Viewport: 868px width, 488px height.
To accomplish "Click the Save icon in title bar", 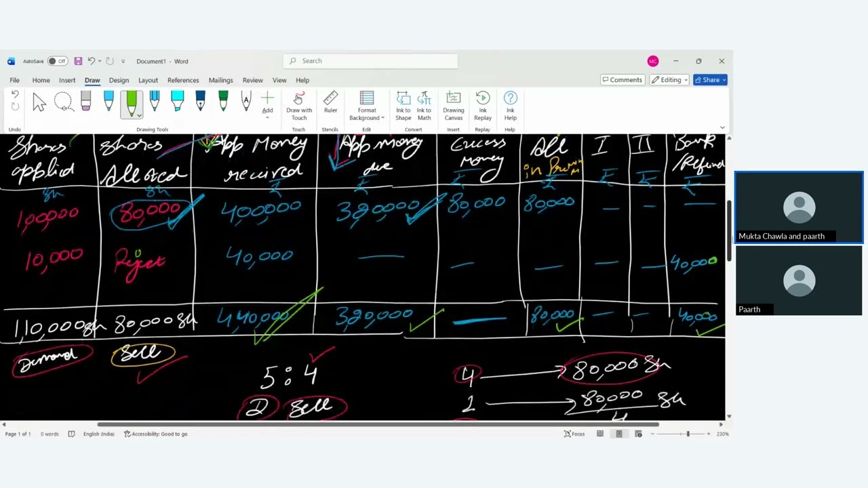I will pos(78,61).
